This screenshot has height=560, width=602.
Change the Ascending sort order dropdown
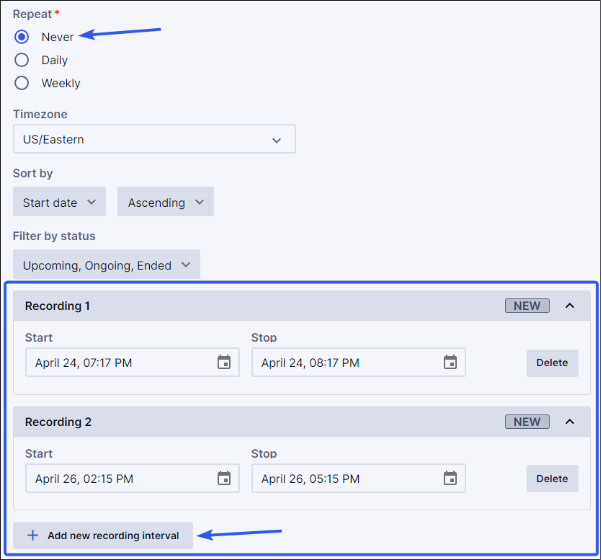(165, 203)
